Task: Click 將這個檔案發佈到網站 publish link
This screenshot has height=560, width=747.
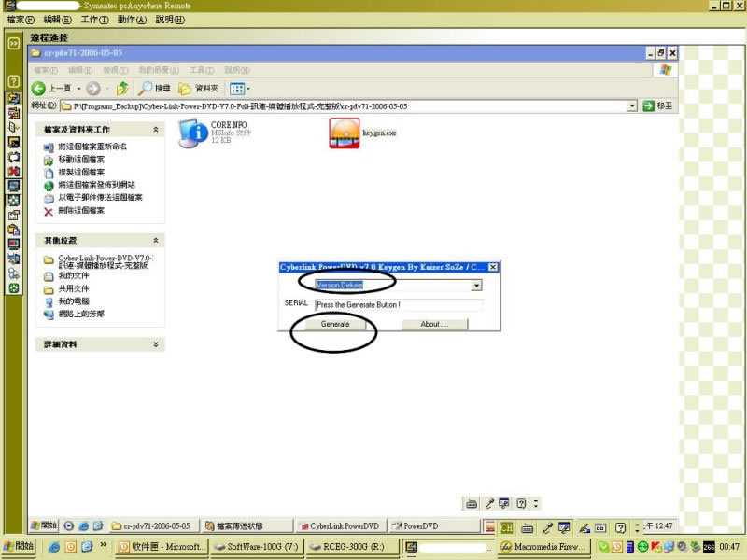Action: [x=97, y=185]
